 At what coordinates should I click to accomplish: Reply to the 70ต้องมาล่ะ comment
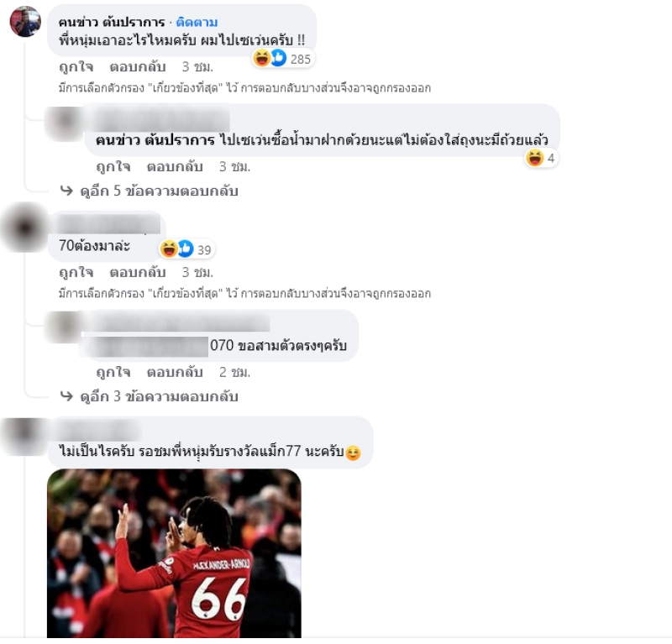click(x=138, y=273)
